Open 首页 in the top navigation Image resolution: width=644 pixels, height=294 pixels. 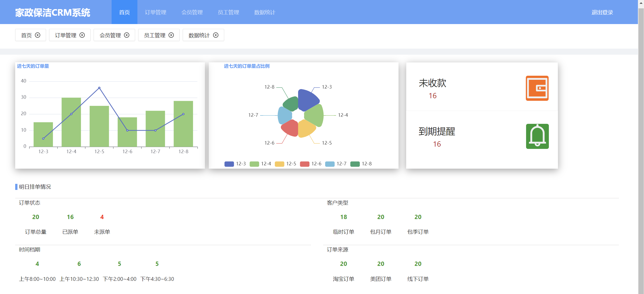tap(124, 12)
